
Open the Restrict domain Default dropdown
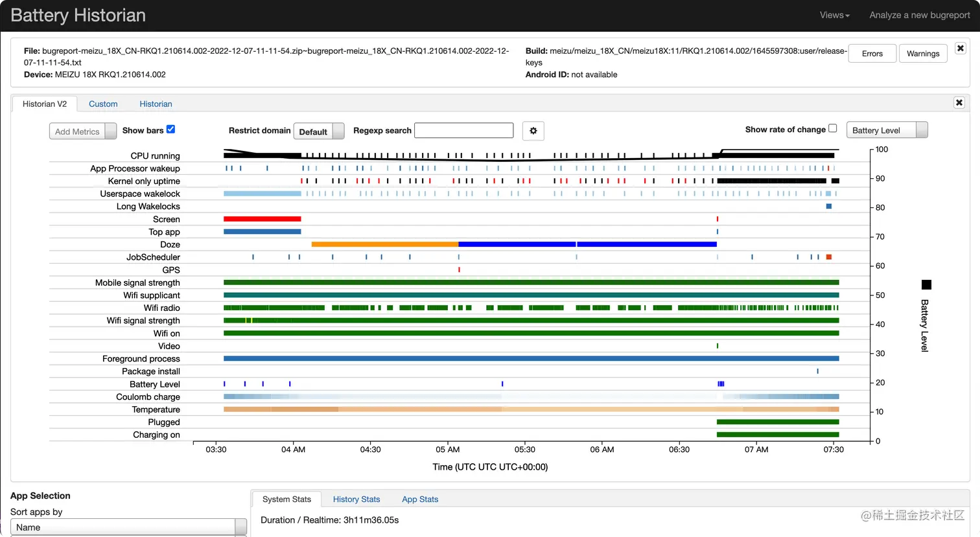319,131
